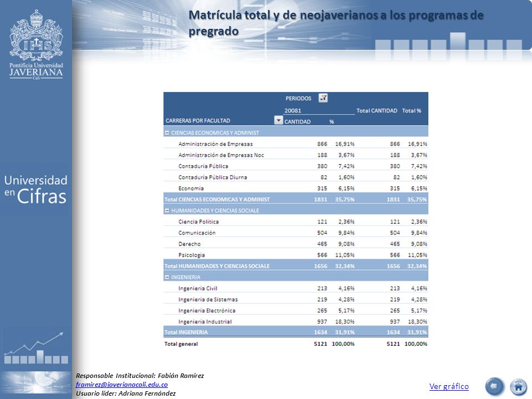Select the Derecho row label
This screenshot has width=532, height=399.
[x=190, y=244]
